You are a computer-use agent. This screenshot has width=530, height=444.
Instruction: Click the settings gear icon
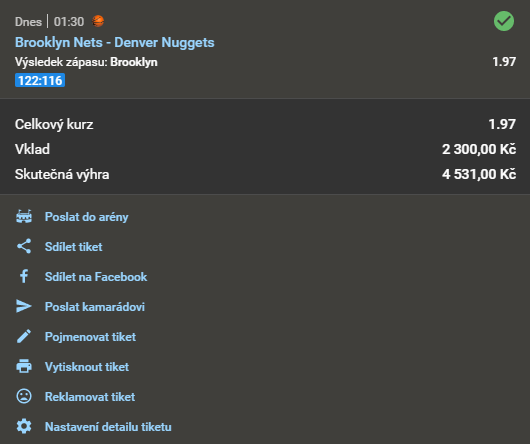tap(24, 426)
